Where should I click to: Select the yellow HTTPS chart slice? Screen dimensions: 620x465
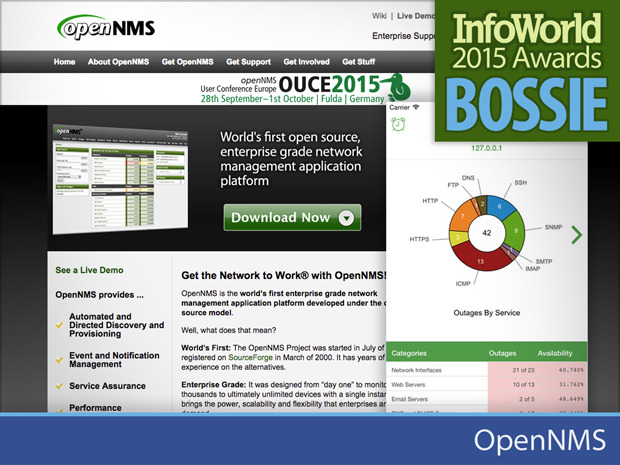[458, 238]
